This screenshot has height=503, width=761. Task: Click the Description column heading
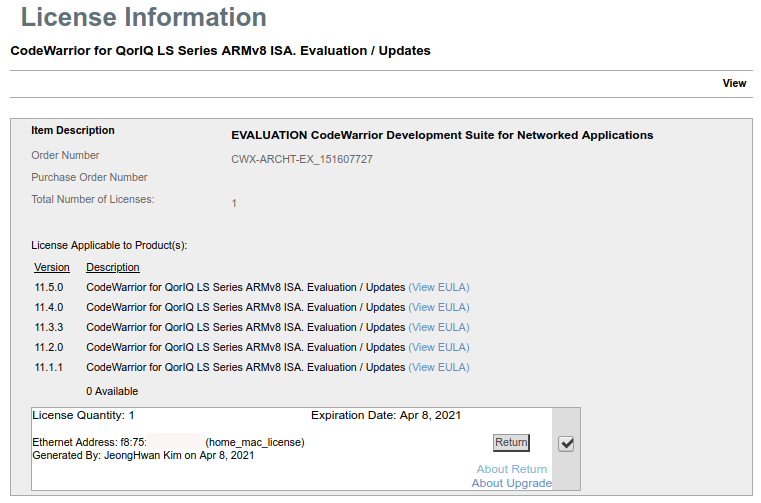[x=113, y=268]
